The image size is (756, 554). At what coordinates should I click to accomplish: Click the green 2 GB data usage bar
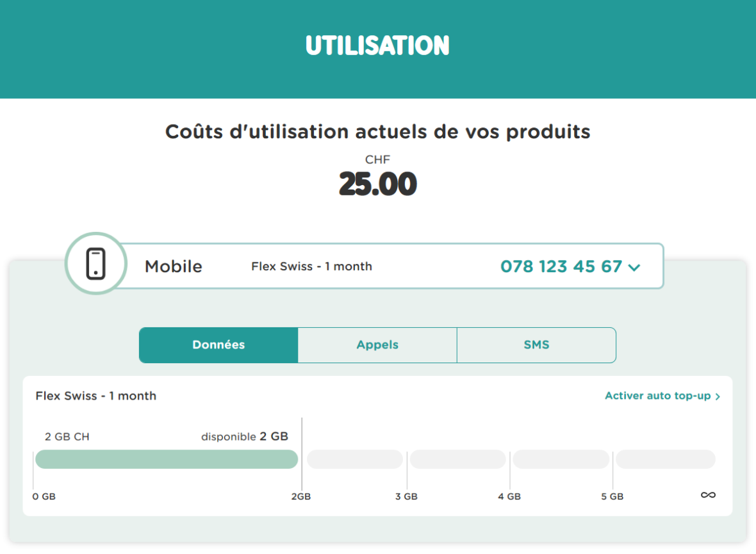167,459
